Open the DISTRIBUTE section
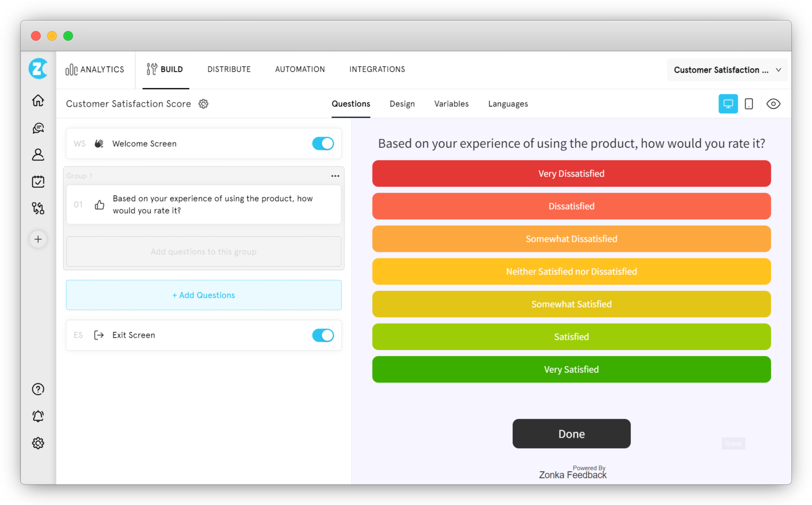812x505 pixels. pyautogui.click(x=229, y=69)
